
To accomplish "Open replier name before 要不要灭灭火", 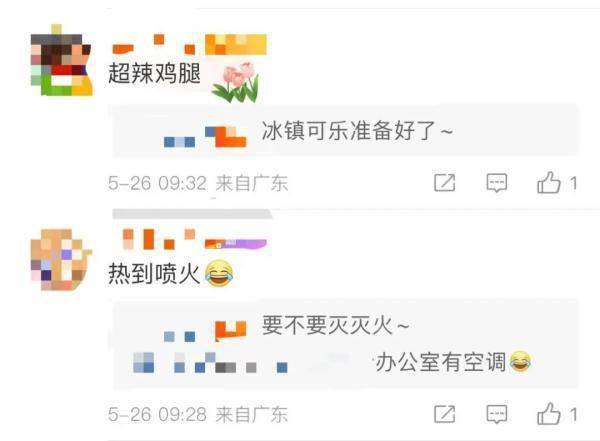I will click(205, 331).
